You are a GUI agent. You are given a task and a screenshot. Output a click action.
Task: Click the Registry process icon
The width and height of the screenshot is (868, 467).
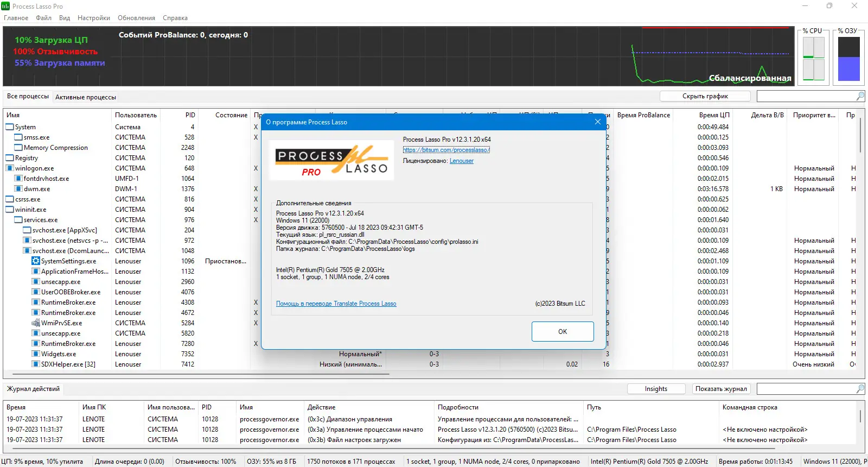(10, 158)
